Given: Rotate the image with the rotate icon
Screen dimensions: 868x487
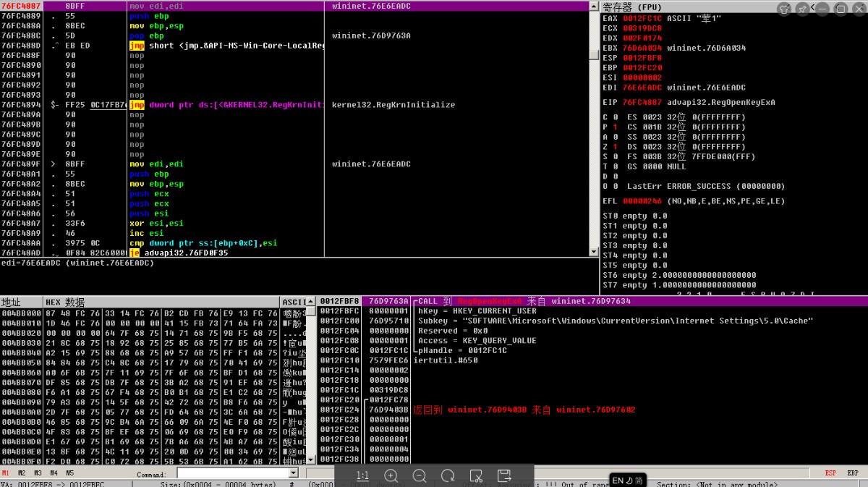Looking at the screenshot, I should pos(448,475).
